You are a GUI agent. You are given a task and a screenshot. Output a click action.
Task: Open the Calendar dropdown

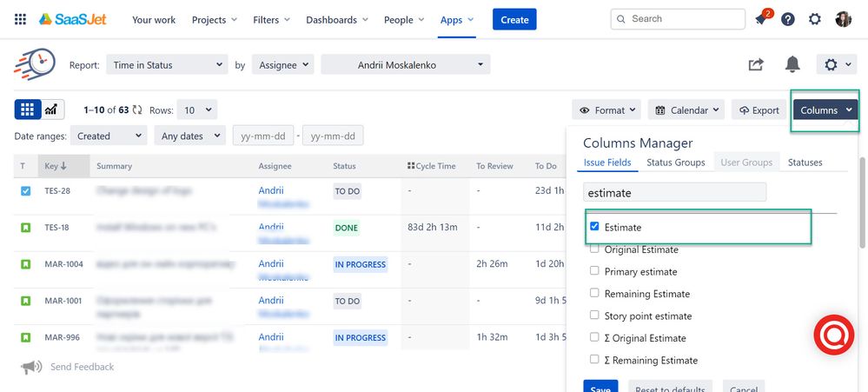[686, 110]
